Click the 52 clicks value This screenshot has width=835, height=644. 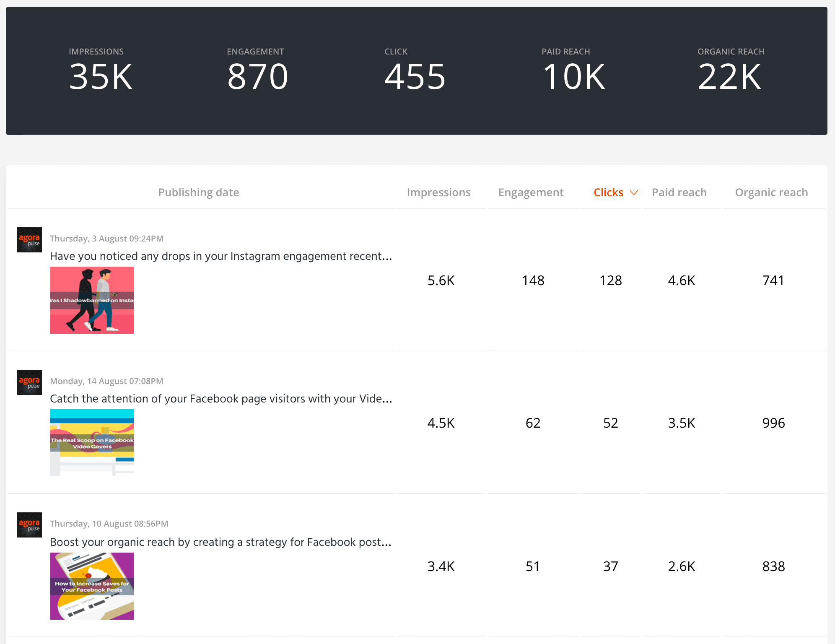pyautogui.click(x=611, y=423)
